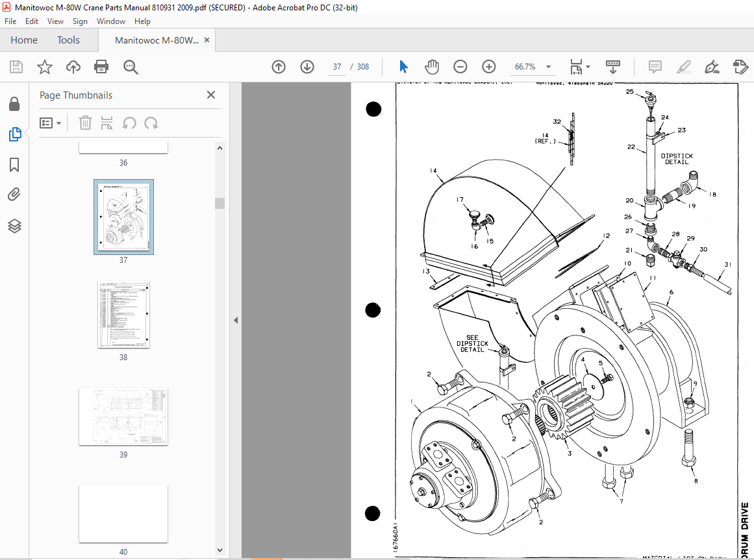Click the '308' total pages text
Screen dimensions: 754x560
(x=363, y=67)
